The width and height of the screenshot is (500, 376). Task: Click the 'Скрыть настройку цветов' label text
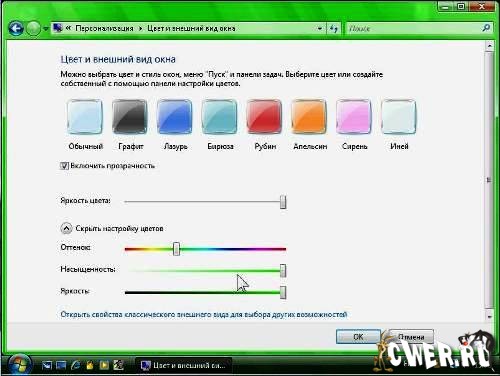[119, 228]
